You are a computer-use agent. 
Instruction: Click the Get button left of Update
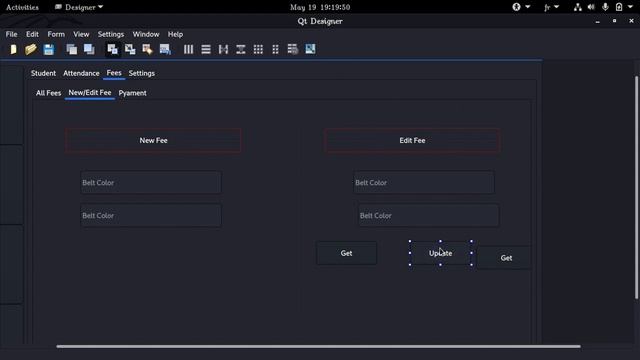click(x=347, y=253)
